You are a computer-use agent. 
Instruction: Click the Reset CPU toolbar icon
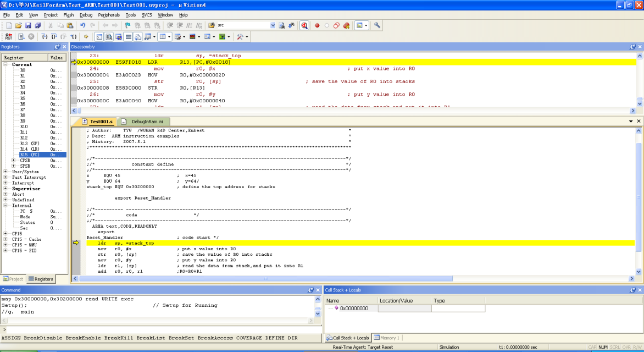pos(8,37)
